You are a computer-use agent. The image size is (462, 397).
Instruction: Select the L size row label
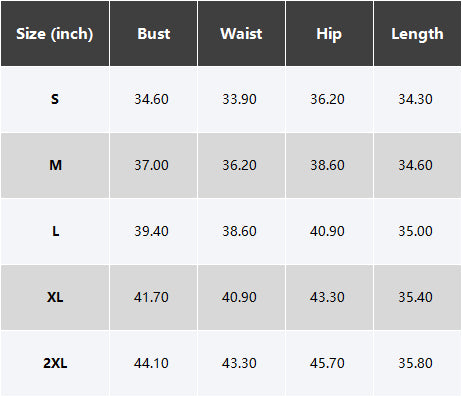pos(55,231)
